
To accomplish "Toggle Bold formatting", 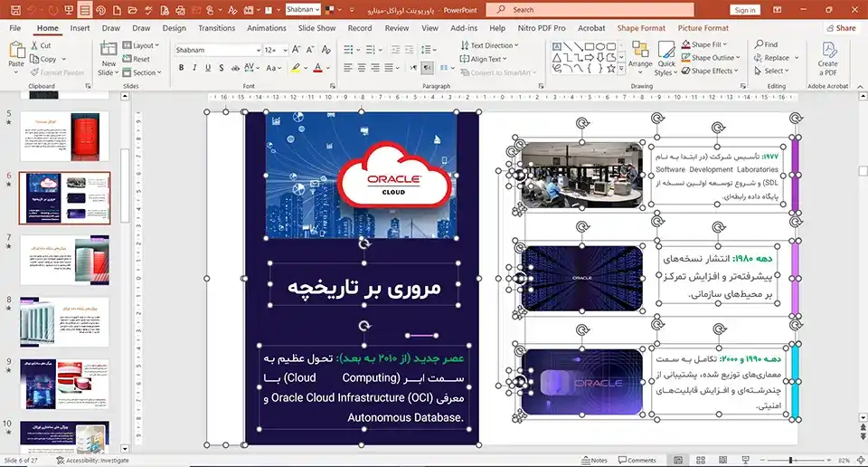I will tap(181, 68).
